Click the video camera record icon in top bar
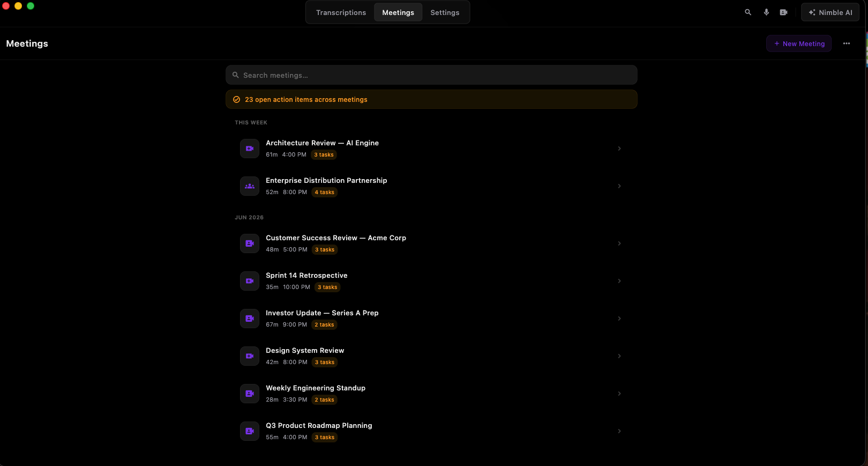The height and width of the screenshot is (466, 868). (x=783, y=12)
